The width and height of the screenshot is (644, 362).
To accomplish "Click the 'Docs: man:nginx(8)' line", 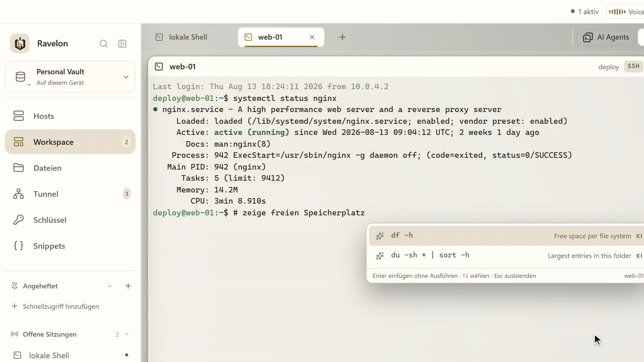I will pos(228,144).
